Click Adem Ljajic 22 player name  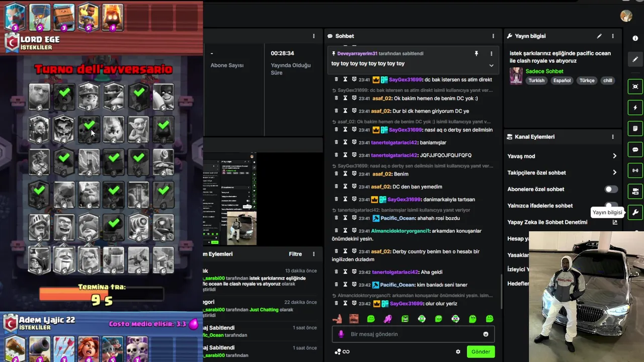tap(47, 320)
